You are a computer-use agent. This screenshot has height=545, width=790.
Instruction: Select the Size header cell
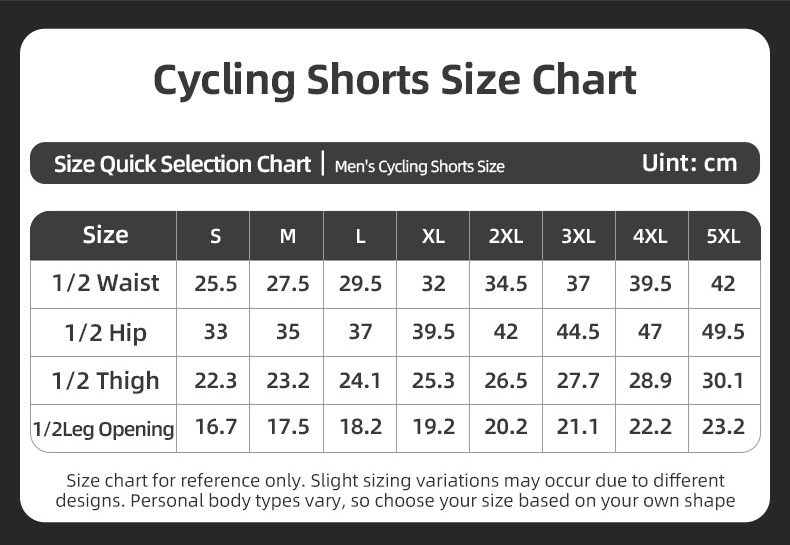[x=105, y=235]
